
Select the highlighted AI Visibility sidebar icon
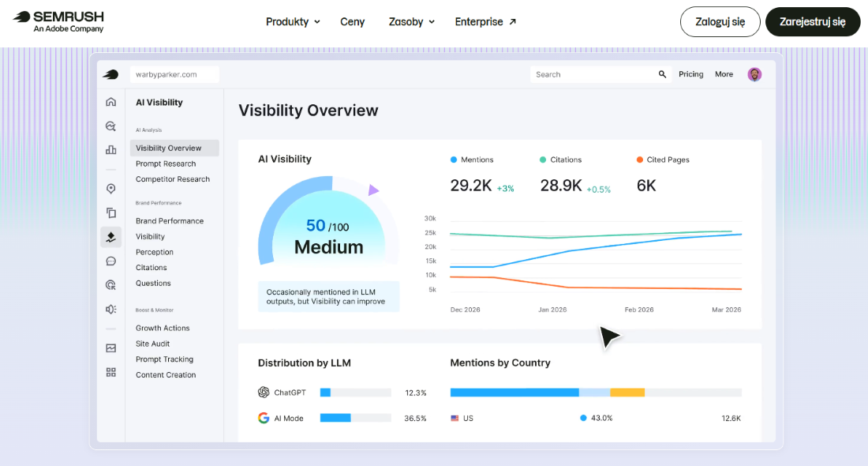pyautogui.click(x=110, y=237)
